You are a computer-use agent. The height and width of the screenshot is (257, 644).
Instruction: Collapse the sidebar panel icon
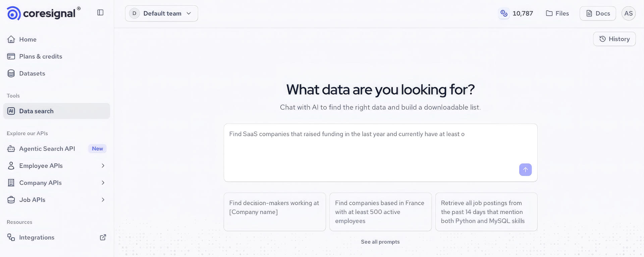(100, 12)
